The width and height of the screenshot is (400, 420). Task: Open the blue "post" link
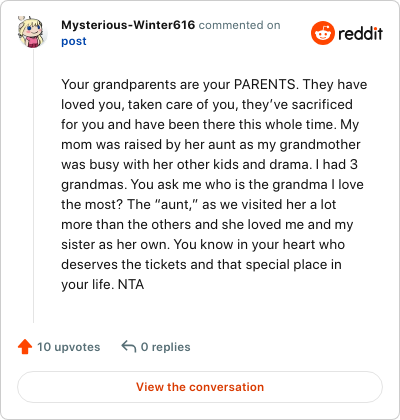[x=74, y=41]
